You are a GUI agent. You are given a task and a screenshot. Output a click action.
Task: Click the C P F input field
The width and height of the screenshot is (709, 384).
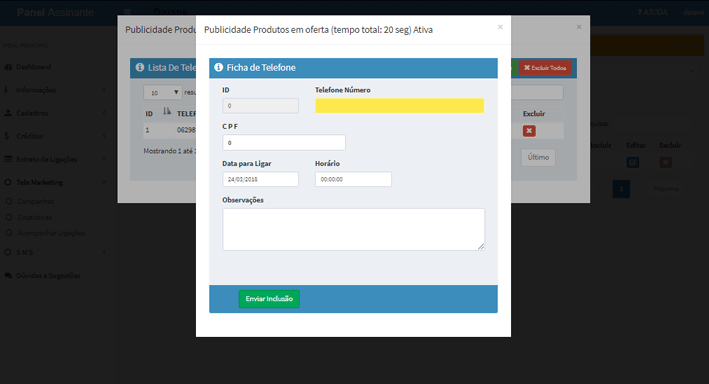(284, 142)
